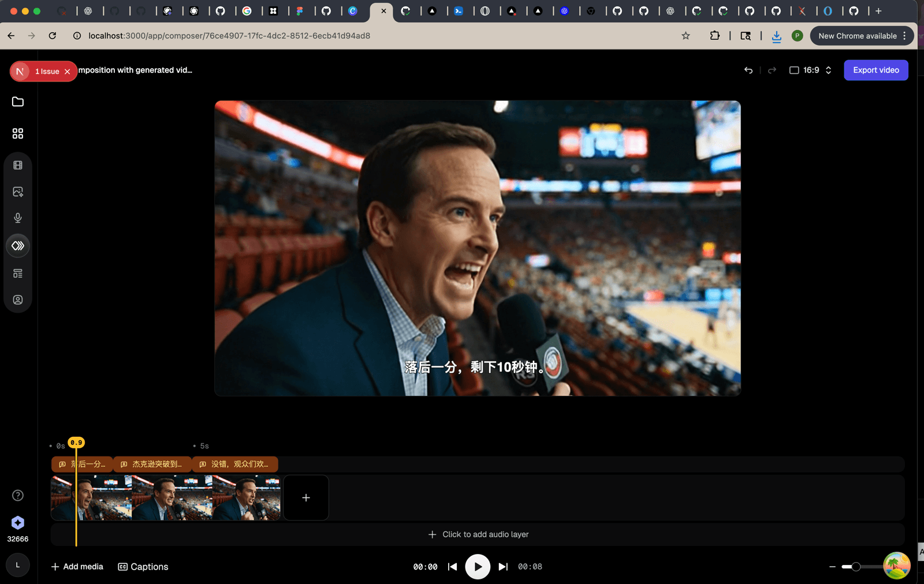Select the film strip video icon
Screen dimensions: 924x584
[18, 165]
